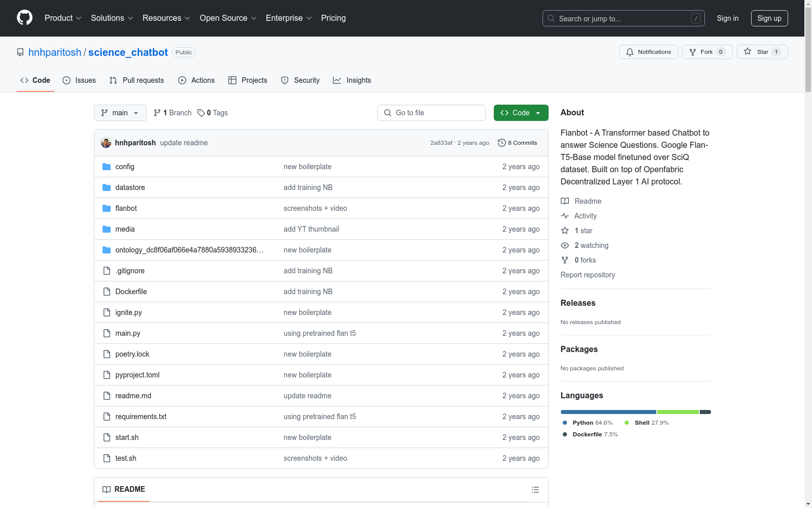Open the pyproject.toml file
The image size is (812, 508).
pyautogui.click(x=138, y=375)
